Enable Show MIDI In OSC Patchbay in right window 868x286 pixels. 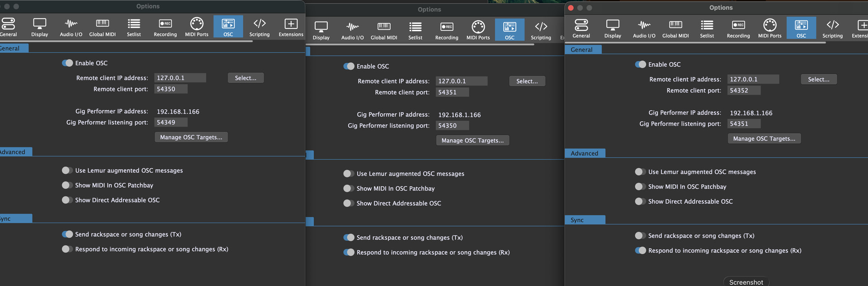[640, 187]
